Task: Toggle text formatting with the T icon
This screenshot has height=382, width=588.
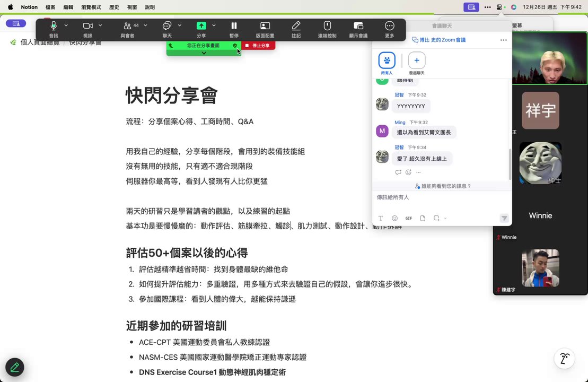Action: click(381, 218)
